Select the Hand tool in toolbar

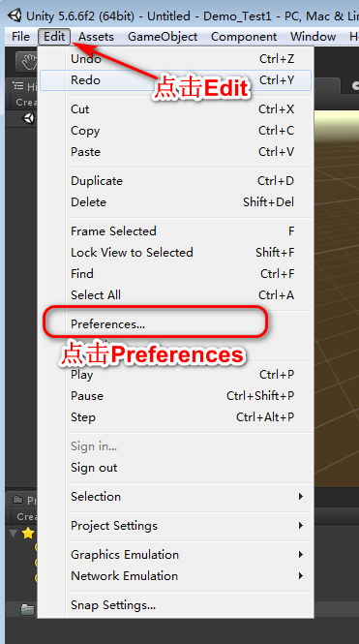pyautogui.click(x=27, y=62)
